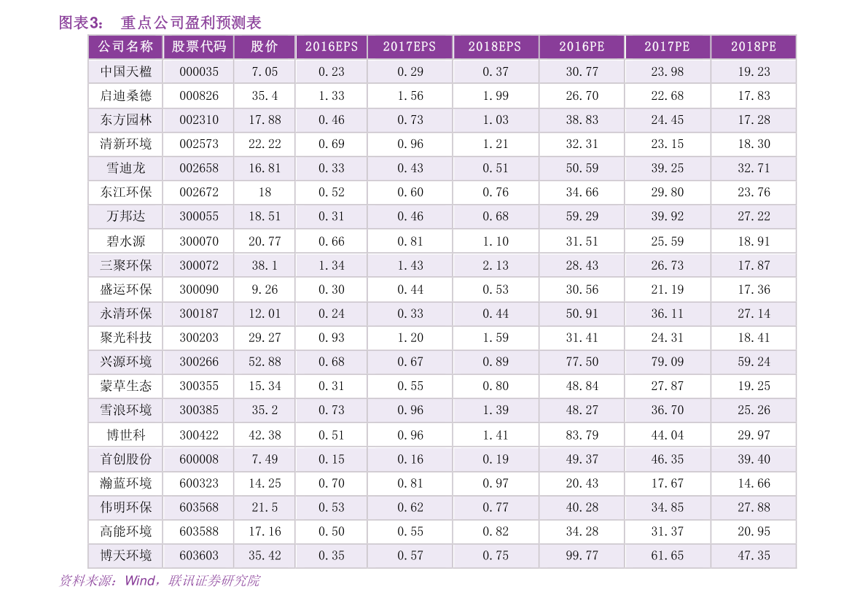Select company name 博天环境
This screenshot has height=603, width=868.
tap(125, 556)
